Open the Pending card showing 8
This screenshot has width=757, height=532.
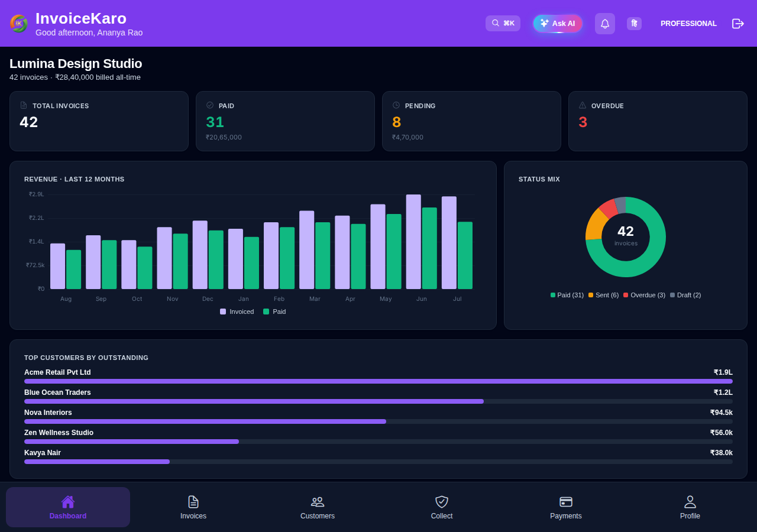[471, 121]
